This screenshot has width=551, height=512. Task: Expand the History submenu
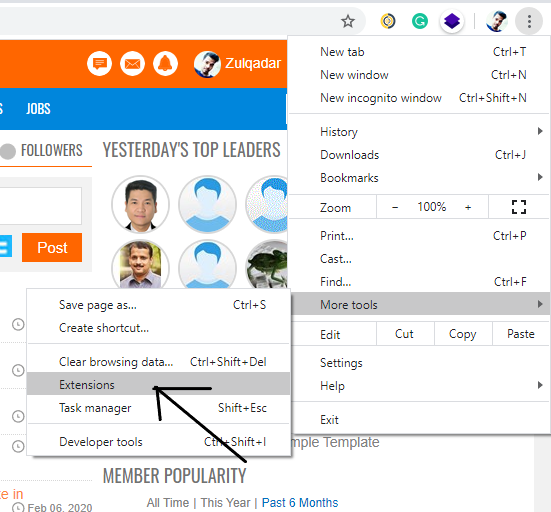[x=419, y=132]
